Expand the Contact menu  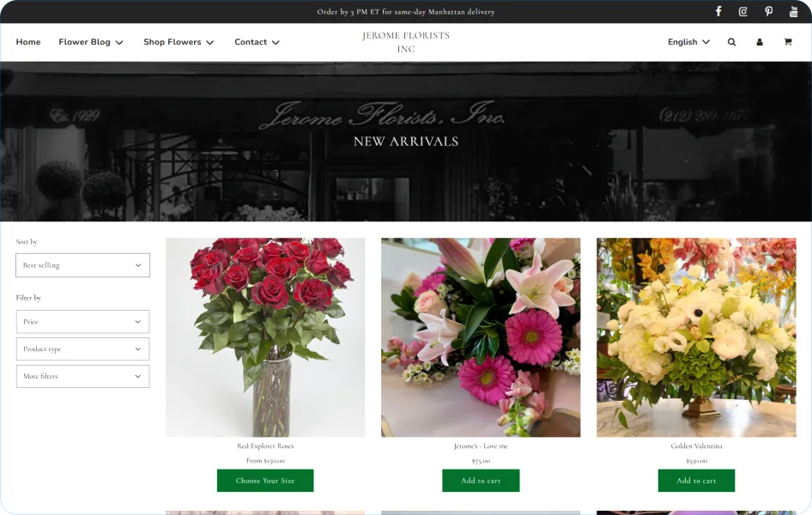coord(257,42)
